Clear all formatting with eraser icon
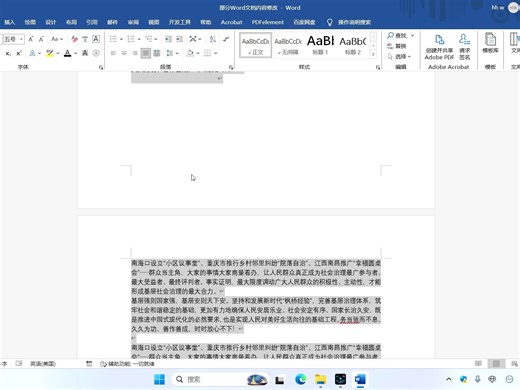Image resolution: width=520 pixels, height=390 pixels. 74,39
